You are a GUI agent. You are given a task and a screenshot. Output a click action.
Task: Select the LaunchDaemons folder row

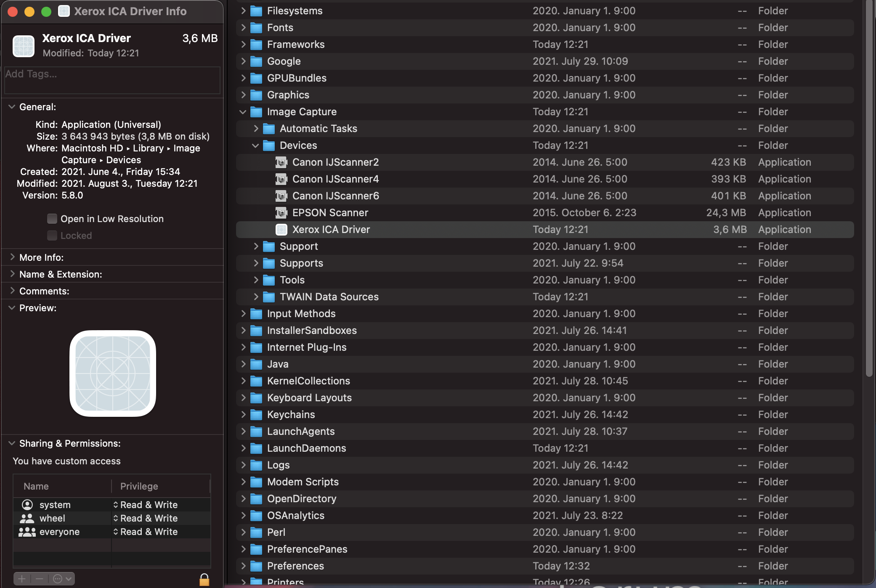pos(306,448)
